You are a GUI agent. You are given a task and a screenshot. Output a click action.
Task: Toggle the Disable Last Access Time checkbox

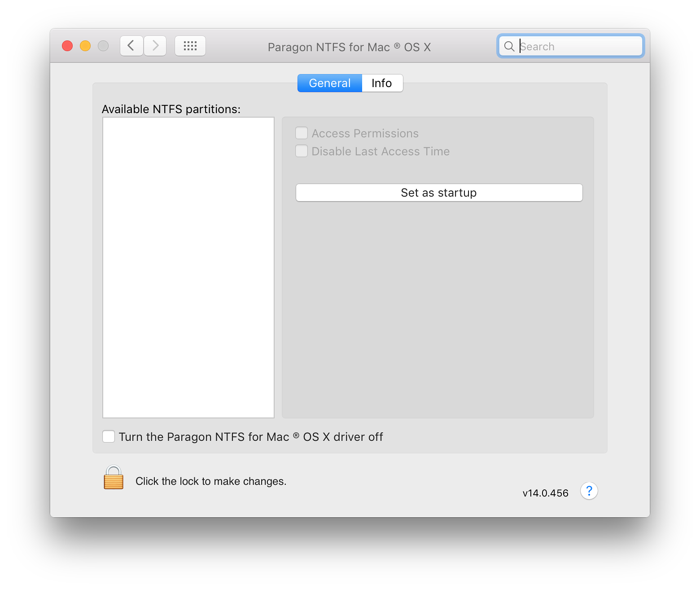[x=302, y=151]
